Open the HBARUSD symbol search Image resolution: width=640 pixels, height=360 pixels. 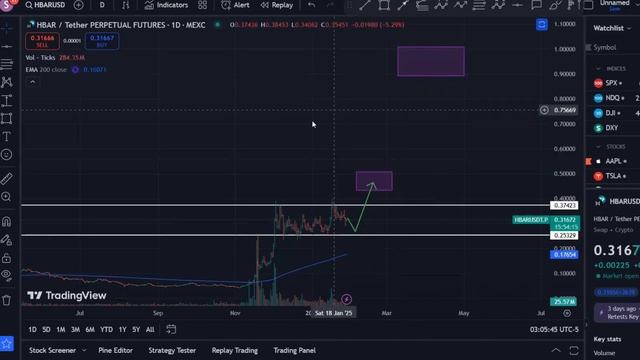(x=45, y=5)
